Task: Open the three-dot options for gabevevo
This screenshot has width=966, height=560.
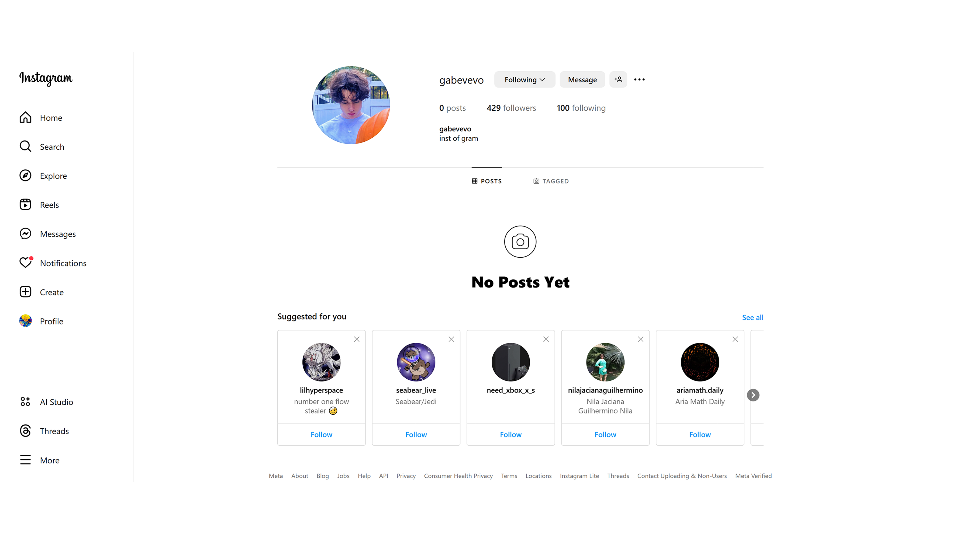Action: (x=639, y=79)
